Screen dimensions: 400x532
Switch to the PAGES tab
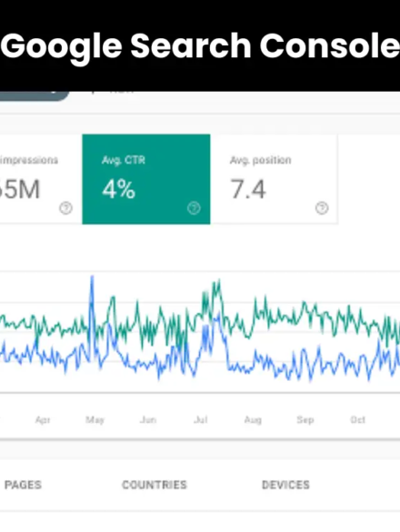(23, 485)
